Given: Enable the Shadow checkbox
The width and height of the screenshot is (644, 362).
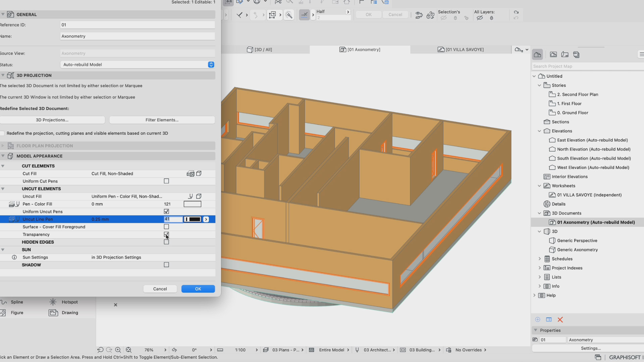Looking at the screenshot, I should [x=166, y=265].
